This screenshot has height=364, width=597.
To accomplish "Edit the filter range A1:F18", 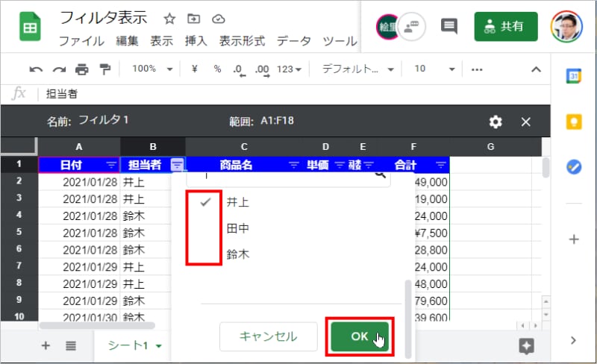I will [x=277, y=121].
